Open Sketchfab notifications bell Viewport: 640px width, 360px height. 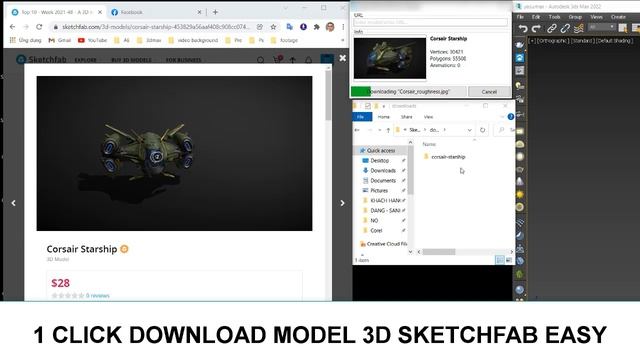[309, 60]
